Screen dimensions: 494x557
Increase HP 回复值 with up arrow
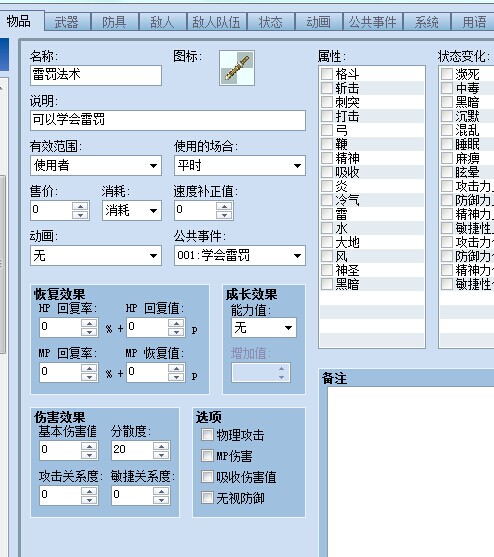(176, 323)
